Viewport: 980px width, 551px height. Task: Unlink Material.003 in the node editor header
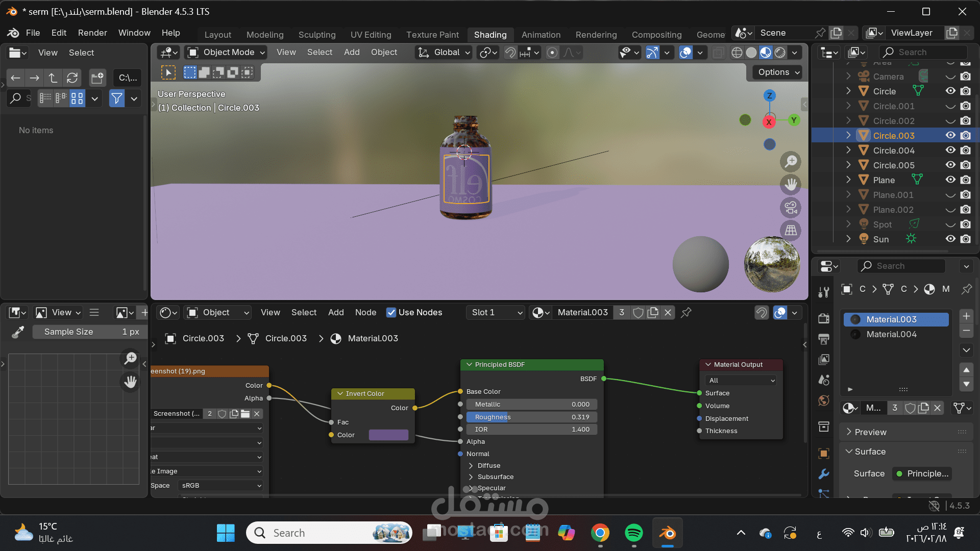(668, 313)
